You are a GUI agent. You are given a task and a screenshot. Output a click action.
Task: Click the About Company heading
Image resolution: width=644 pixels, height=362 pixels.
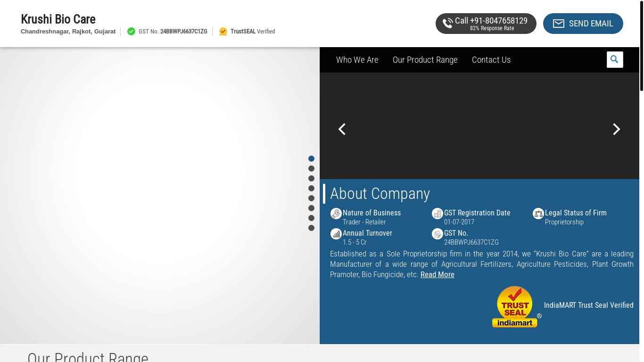pyautogui.click(x=380, y=194)
